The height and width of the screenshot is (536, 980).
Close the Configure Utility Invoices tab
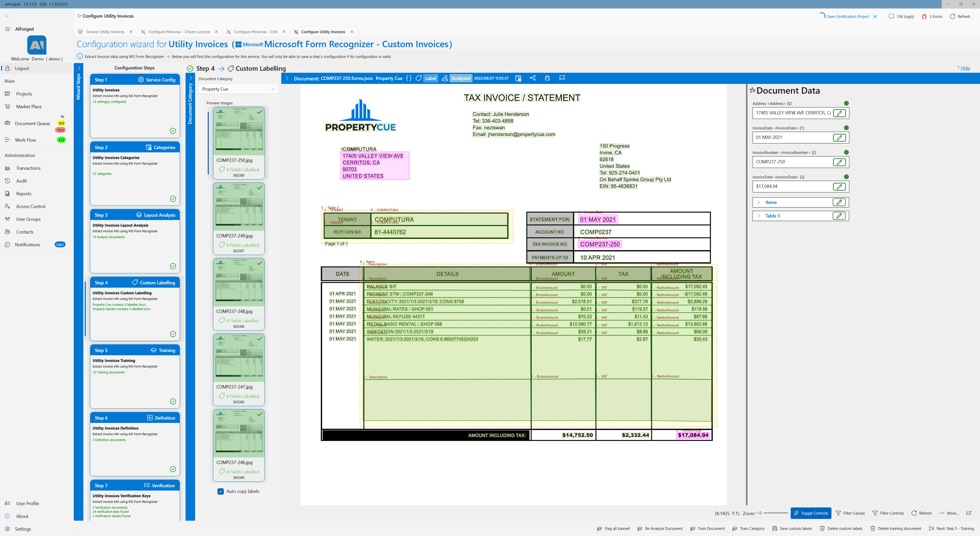click(352, 32)
